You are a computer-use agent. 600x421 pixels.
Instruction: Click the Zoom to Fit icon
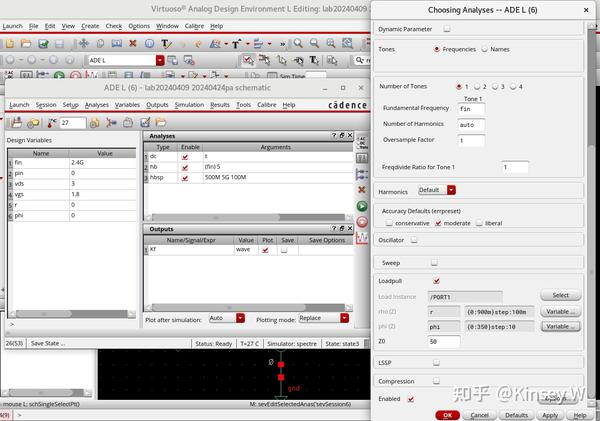[331, 43]
